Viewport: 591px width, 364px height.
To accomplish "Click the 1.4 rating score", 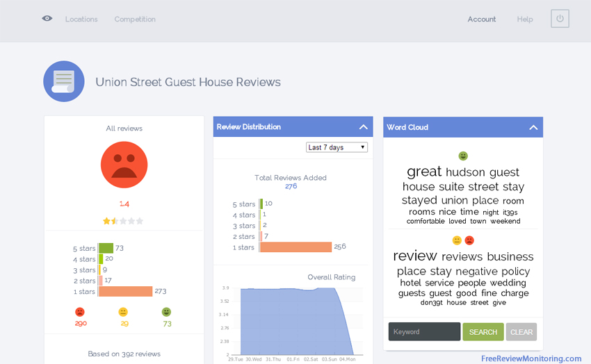I will point(124,204).
